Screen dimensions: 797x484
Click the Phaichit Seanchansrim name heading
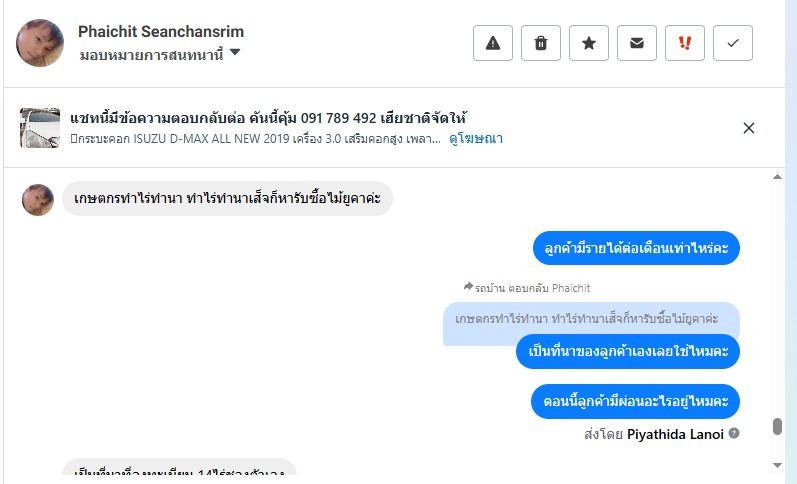[x=161, y=32]
